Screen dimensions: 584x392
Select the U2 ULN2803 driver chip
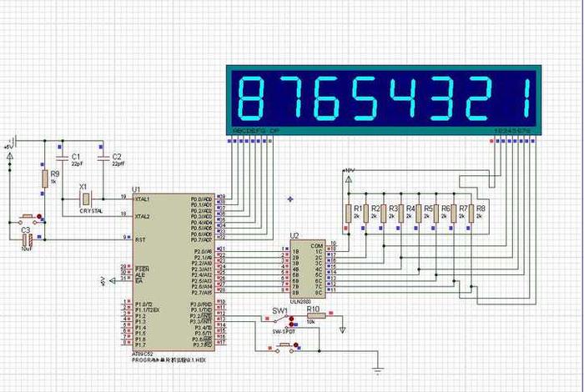pyautogui.click(x=308, y=269)
